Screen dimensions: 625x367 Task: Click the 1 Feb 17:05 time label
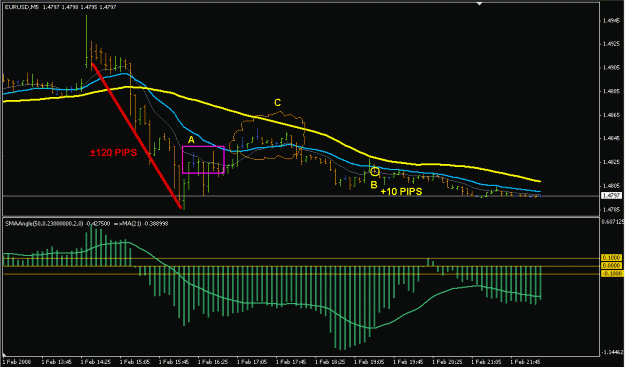tap(252, 362)
